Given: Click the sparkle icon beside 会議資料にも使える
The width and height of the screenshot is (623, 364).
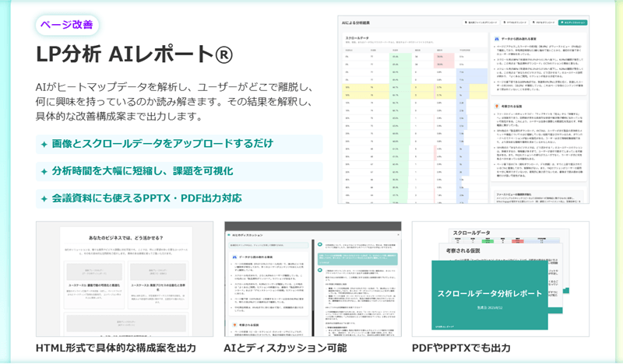Looking at the screenshot, I should click(44, 199).
